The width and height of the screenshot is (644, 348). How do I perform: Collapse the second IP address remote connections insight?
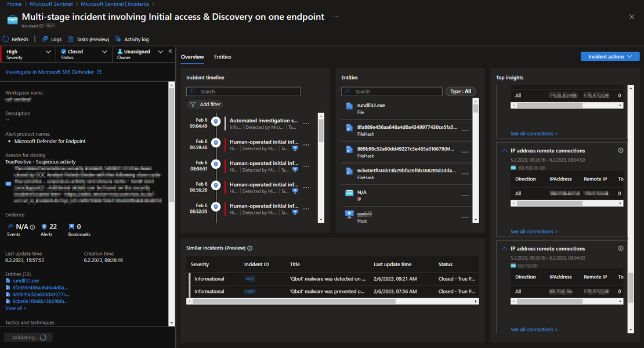[x=504, y=249]
